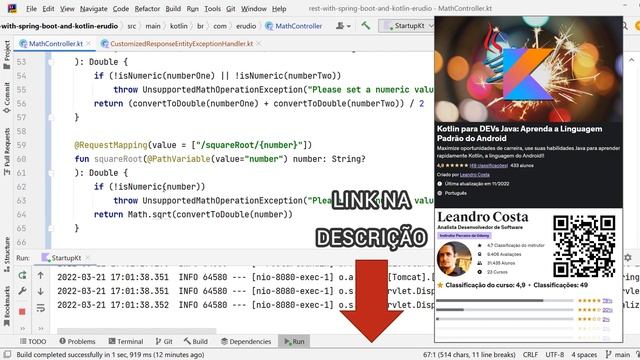
Task: Open the Help menu
Action: click(279, 9)
